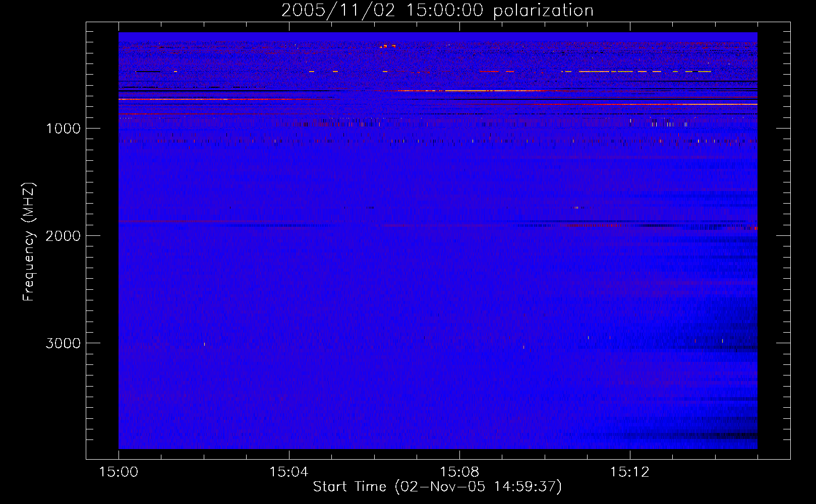The image size is (816, 504).
Task: Select the 1000 frequency tick label
Action: click(63, 129)
